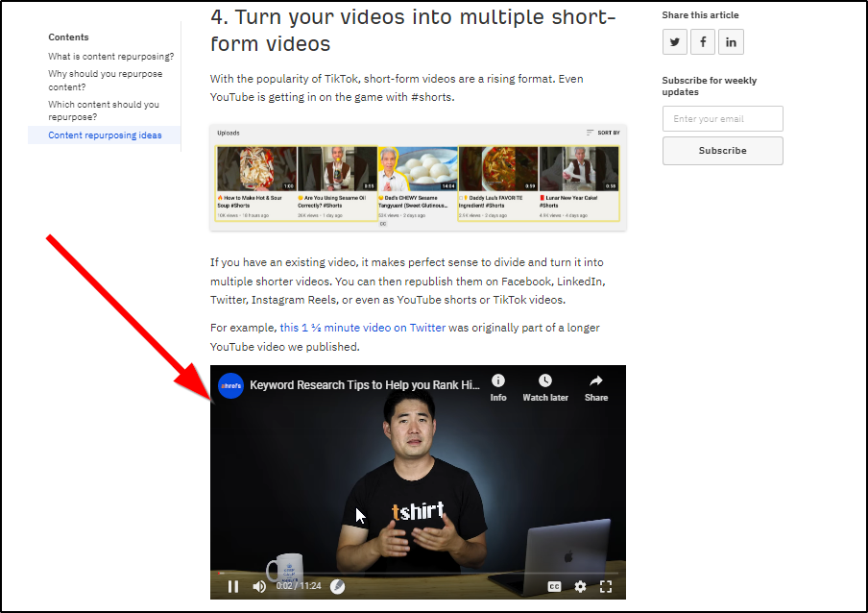
Task: Open video settings gear icon
Action: click(x=580, y=586)
